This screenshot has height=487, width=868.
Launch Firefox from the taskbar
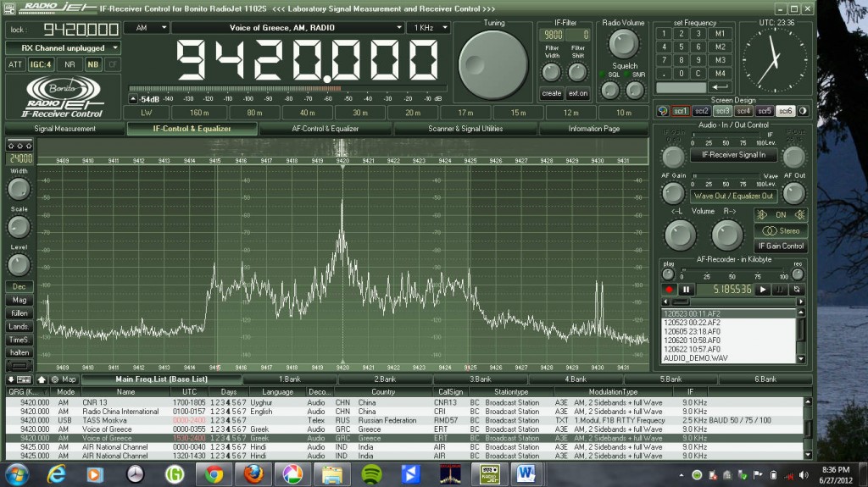[x=253, y=473]
